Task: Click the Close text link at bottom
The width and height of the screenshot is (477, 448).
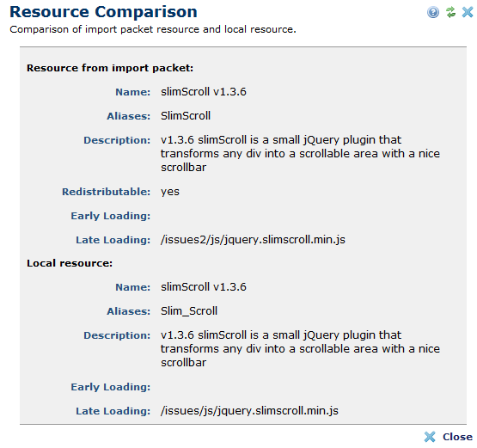Action: 457,437
